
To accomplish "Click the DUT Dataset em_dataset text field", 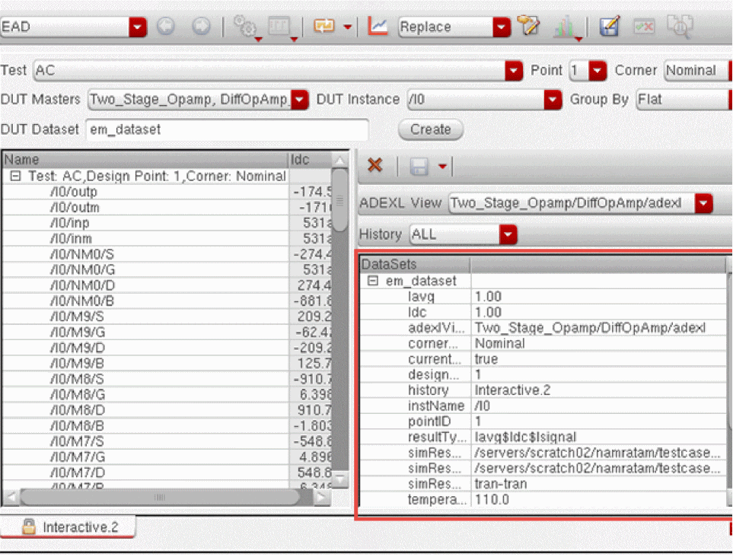I will [227, 129].
